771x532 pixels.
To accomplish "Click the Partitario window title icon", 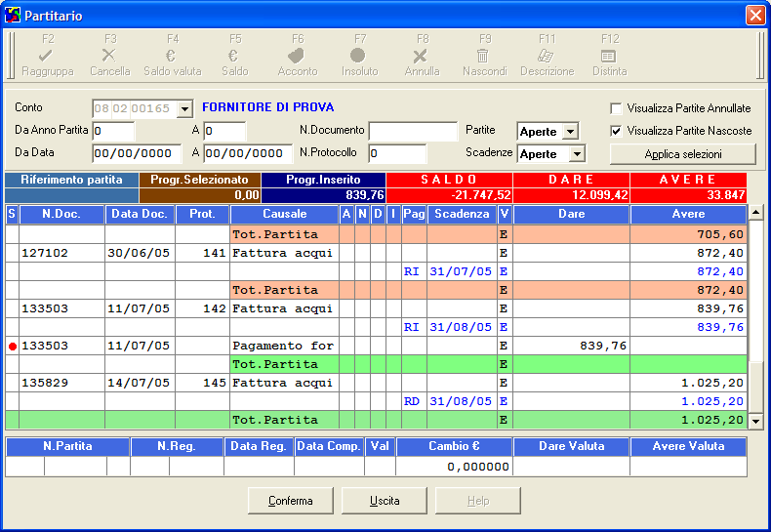I will point(13,16).
